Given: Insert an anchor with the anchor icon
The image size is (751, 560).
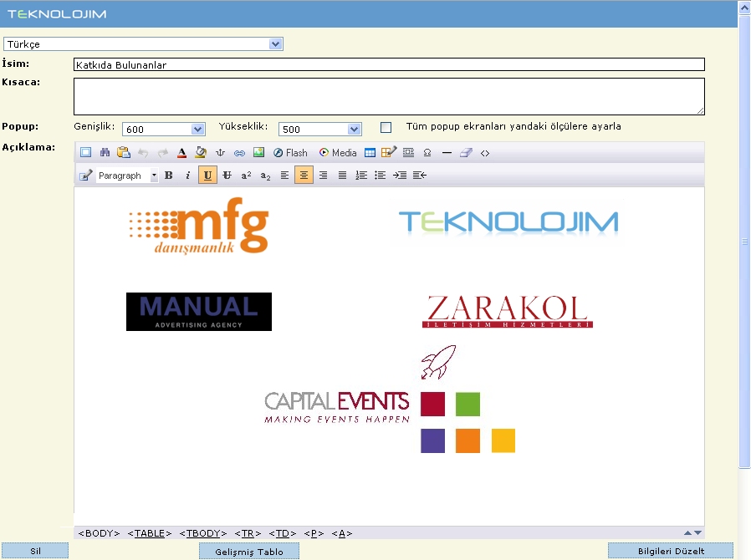Looking at the screenshot, I should [220, 153].
